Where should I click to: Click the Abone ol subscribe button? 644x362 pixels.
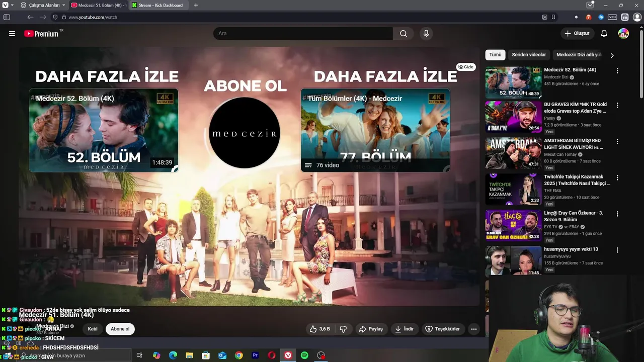(x=120, y=329)
